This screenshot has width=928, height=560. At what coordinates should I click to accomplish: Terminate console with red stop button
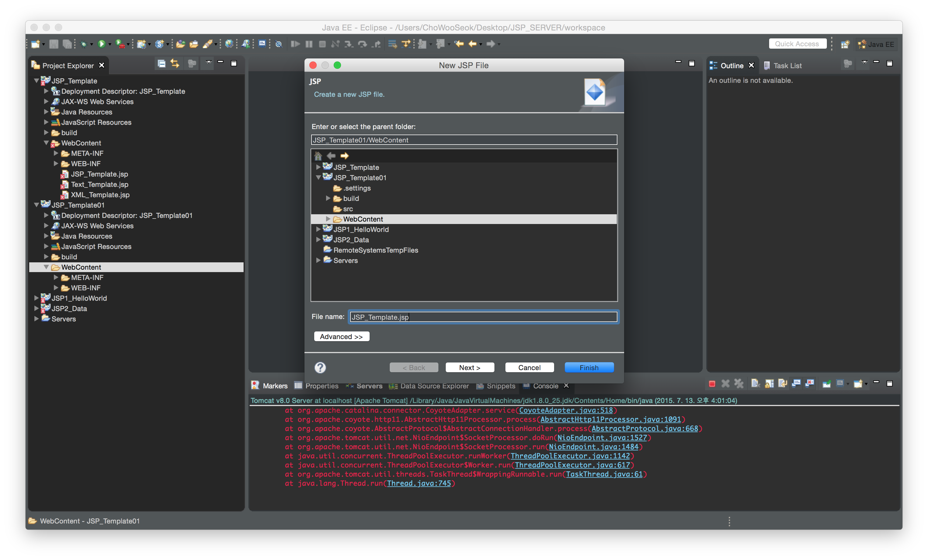tap(712, 384)
